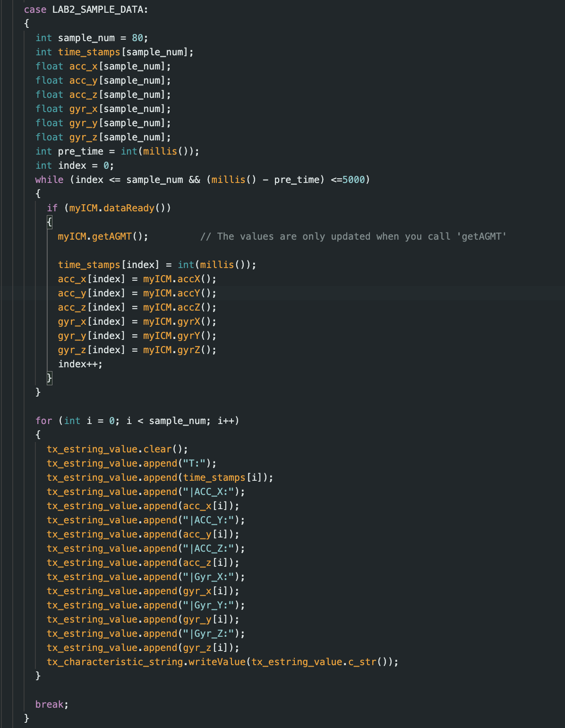Click the comment about calling 'getAGMT'
This screenshot has width=565, height=728.
353,236
